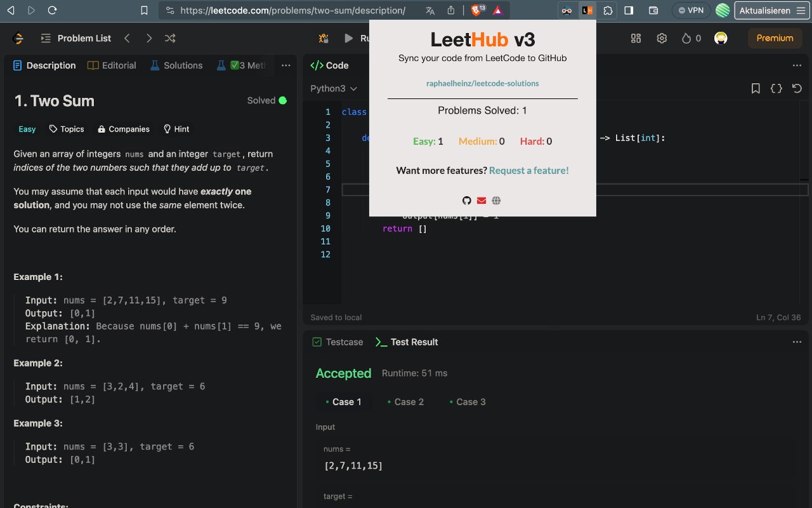Open the GitHub icon in LeetHub popup
The image size is (812, 508).
tap(467, 201)
